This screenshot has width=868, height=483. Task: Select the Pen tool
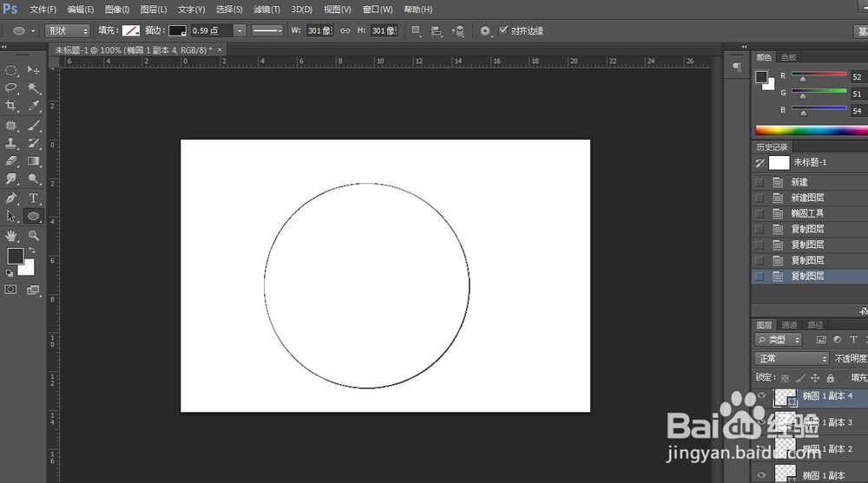tap(11, 198)
